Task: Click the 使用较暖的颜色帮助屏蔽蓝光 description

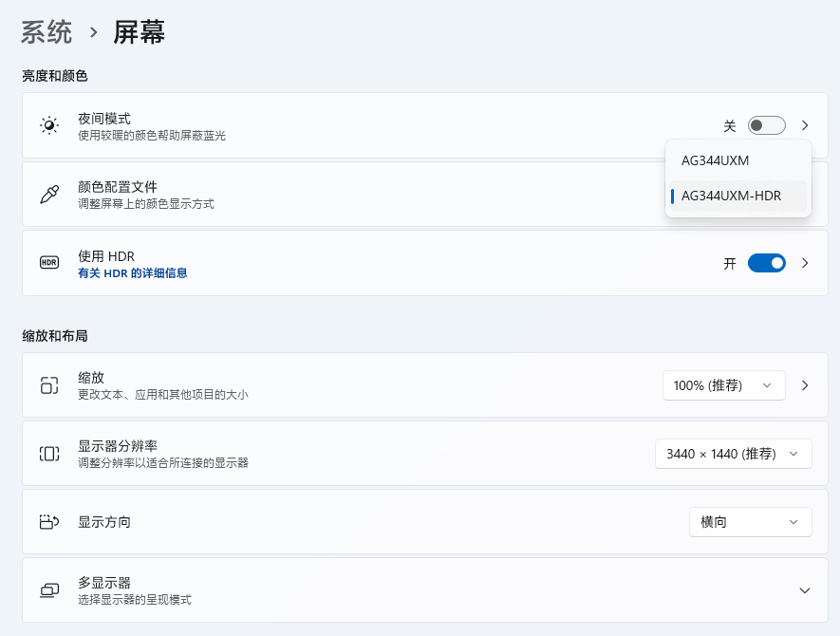Action: pyautogui.click(x=152, y=136)
